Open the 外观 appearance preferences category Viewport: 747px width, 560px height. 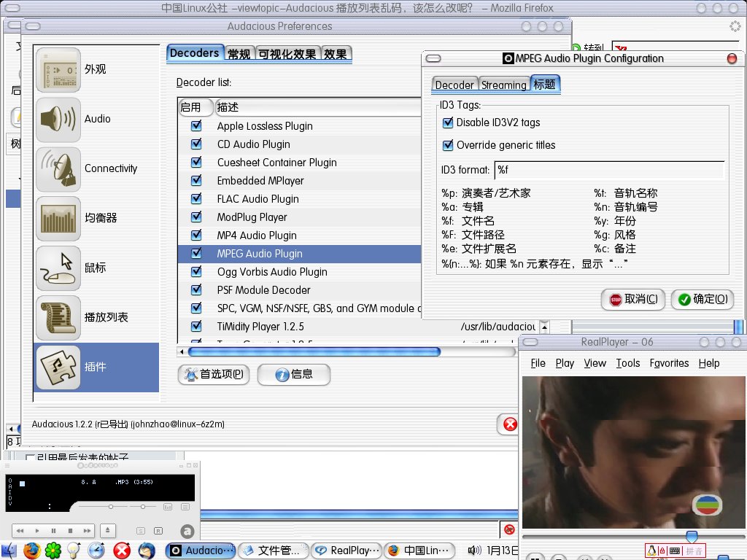click(96, 69)
